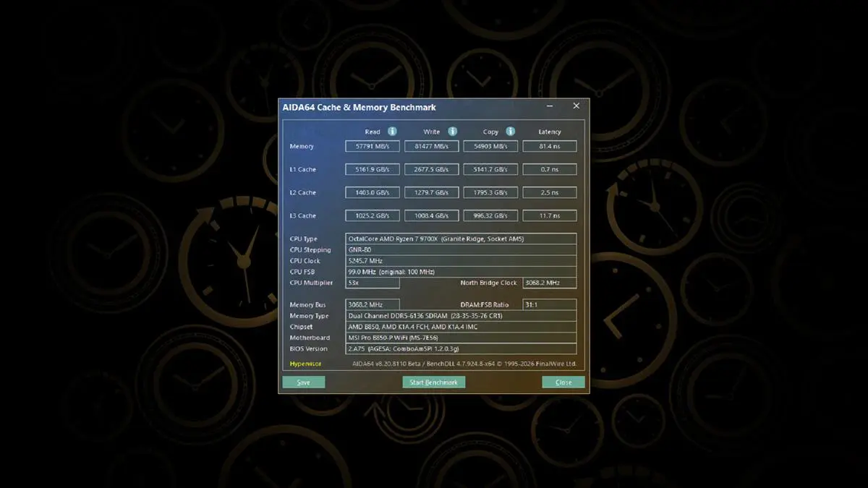Click the CPU Clock field 5245.7 MHz
The image size is (868, 488).
[x=461, y=261]
